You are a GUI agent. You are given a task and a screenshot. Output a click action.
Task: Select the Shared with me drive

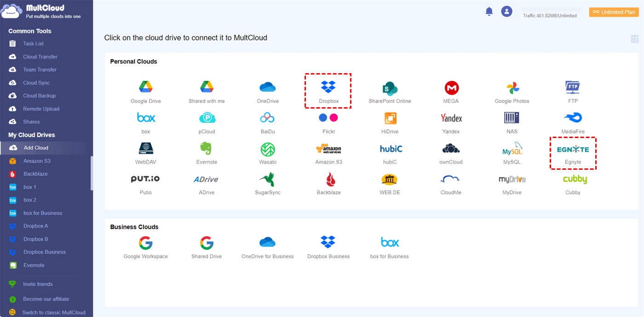coord(207,92)
